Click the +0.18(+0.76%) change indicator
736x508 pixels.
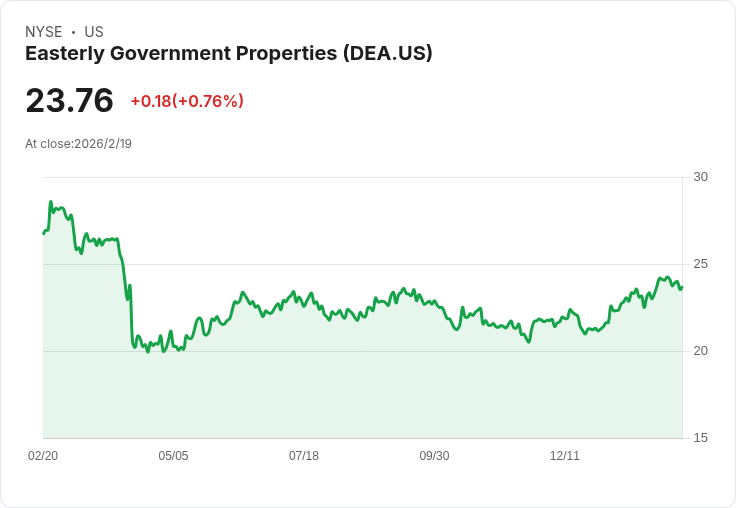point(187,101)
